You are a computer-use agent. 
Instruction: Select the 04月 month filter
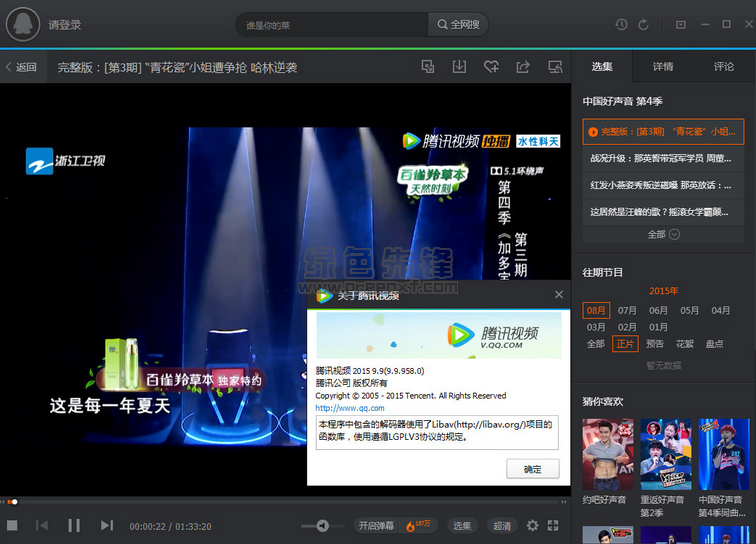[720, 310]
